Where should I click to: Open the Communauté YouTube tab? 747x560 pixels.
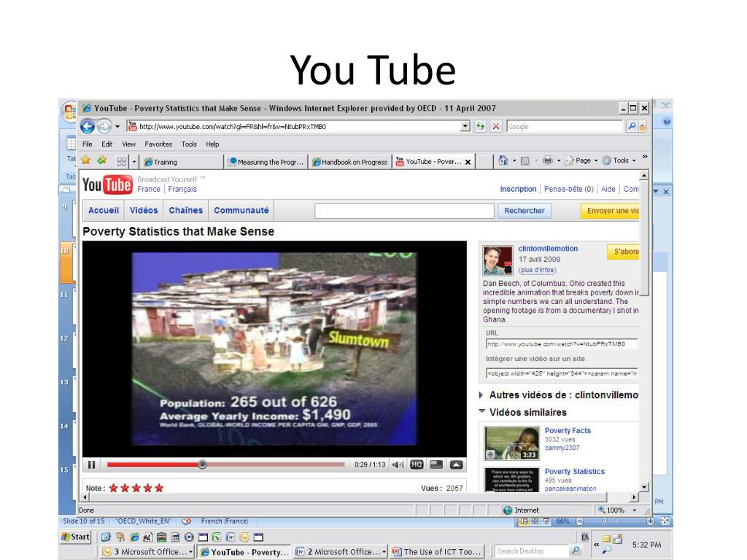pos(241,211)
